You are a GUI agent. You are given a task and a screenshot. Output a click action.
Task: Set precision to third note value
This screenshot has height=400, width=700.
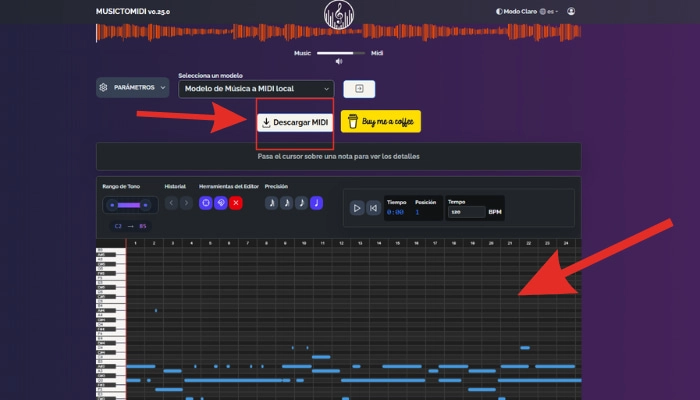[x=301, y=203]
